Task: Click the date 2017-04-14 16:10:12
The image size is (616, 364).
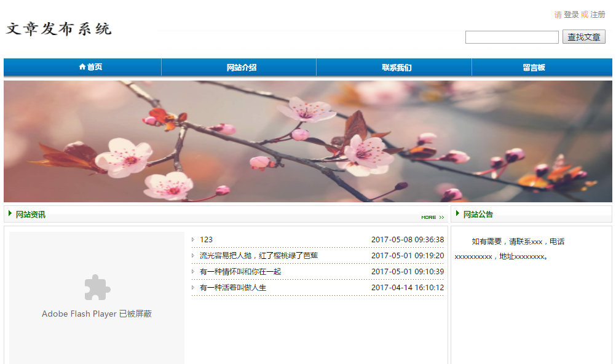Action: [x=408, y=287]
